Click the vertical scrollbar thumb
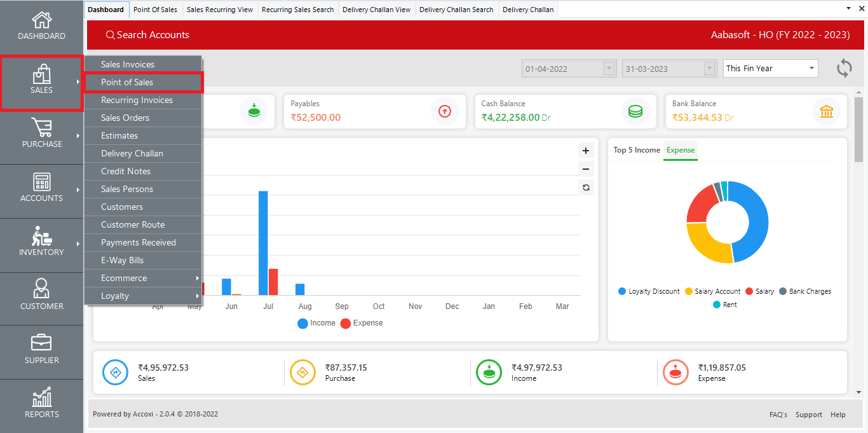Viewport: 868px width, 433px height. [x=858, y=130]
